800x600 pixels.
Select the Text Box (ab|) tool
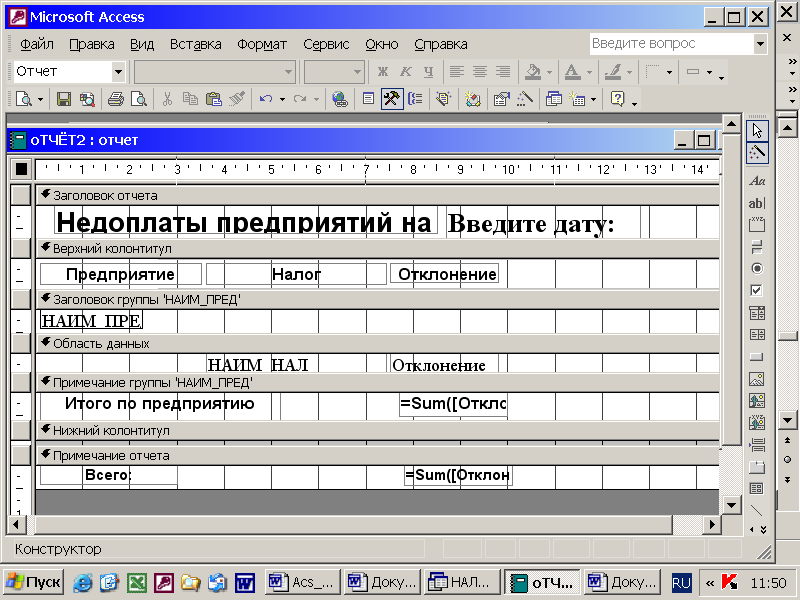(x=757, y=203)
